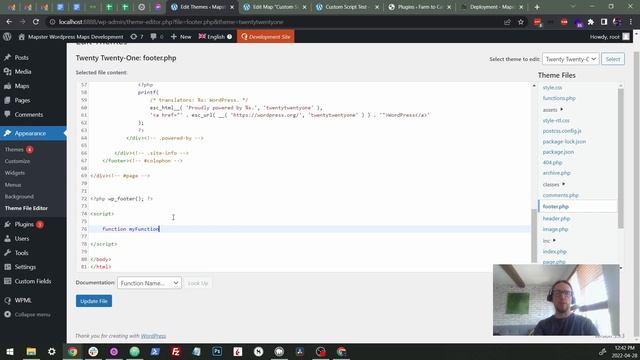640x360 pixels.
Task: Open the Function Name documentation dropdown
Action: (x=149, y=283)
